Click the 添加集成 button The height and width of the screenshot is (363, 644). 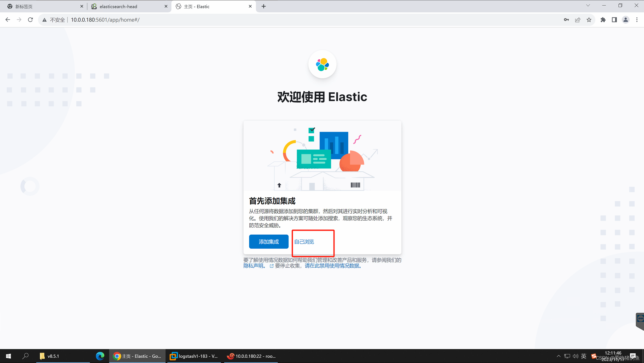coord(269,241)
